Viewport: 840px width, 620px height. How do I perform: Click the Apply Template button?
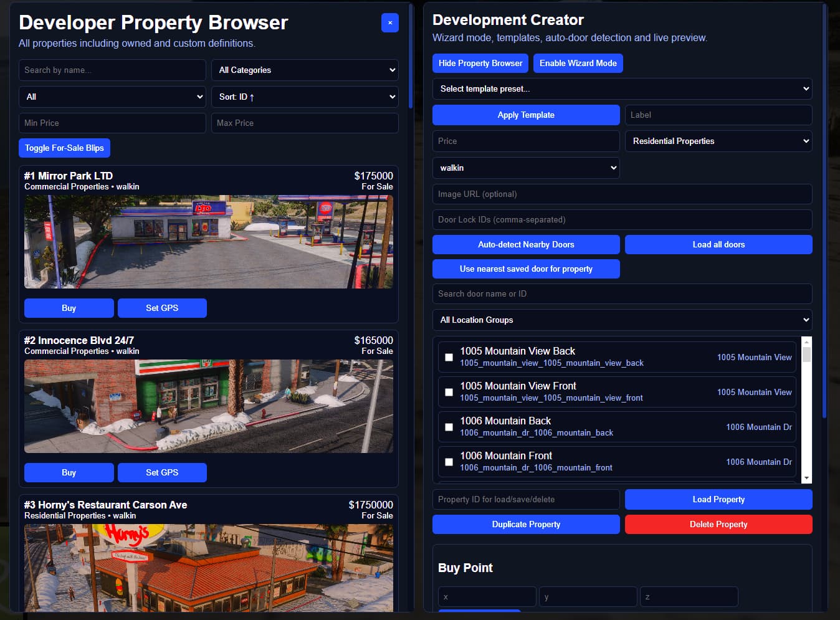tap(526, 115)
